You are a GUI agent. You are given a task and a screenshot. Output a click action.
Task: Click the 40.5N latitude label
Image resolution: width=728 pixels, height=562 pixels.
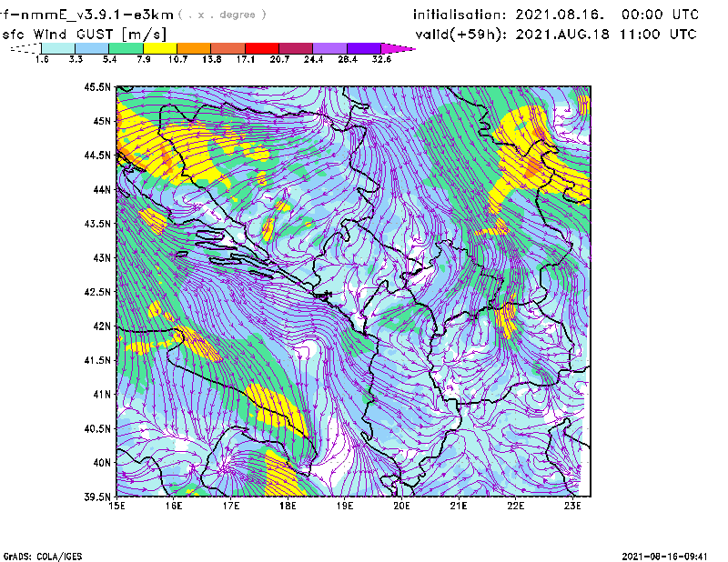point(97,428)
